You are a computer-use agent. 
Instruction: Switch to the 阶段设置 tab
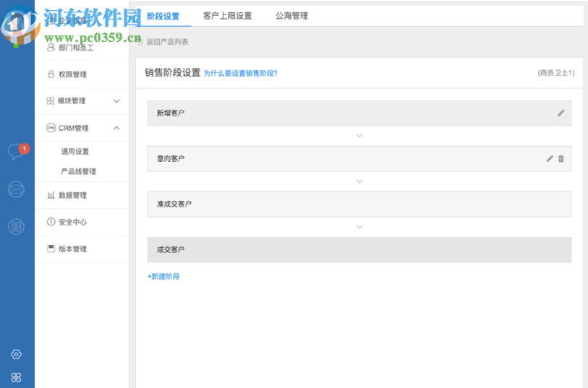(163, 16)
